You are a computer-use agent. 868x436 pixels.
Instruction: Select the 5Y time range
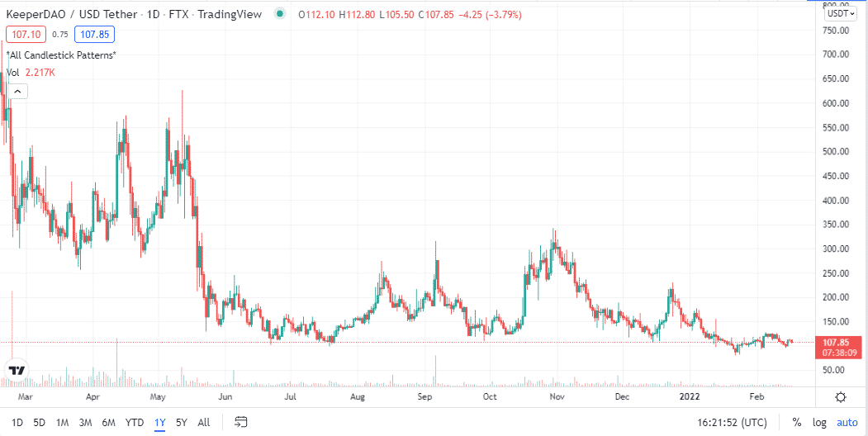[182, 423]
